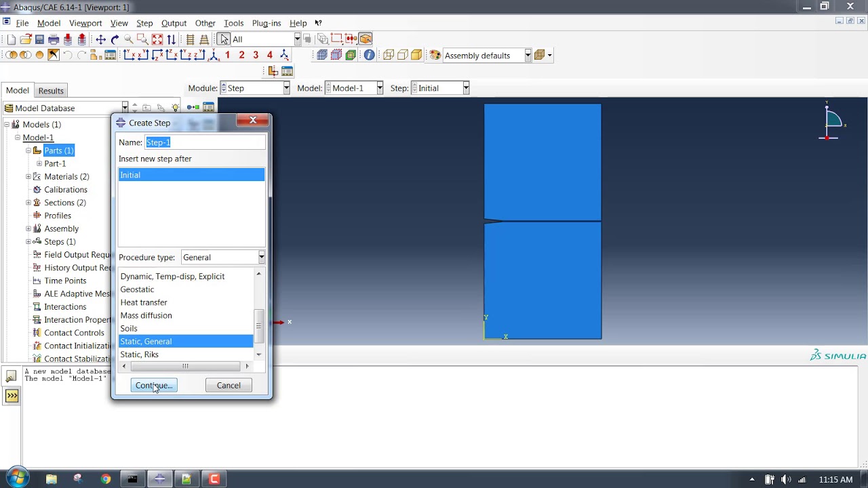Click Cancel in Create Step dialog
The width and height of the screenshot is (868, 488).
[229, 385]
